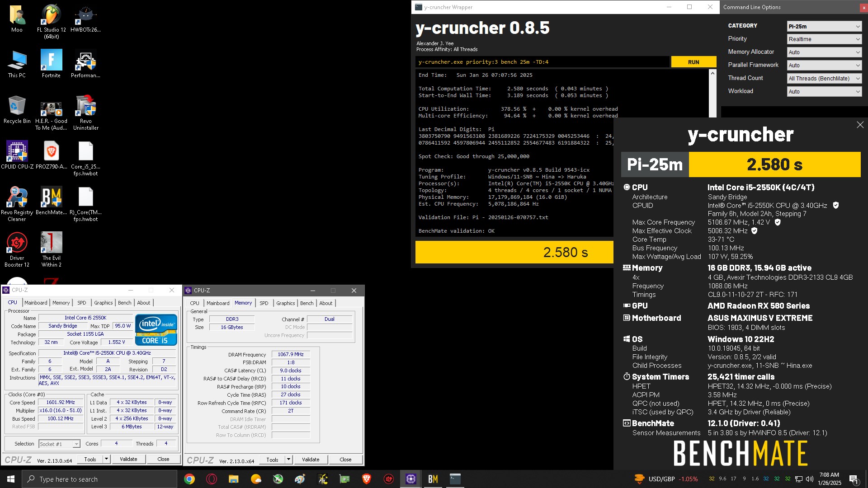Open File Explorer from the taskbar
868x488 pixels.
pyautogui.click(x=233, y=479)
